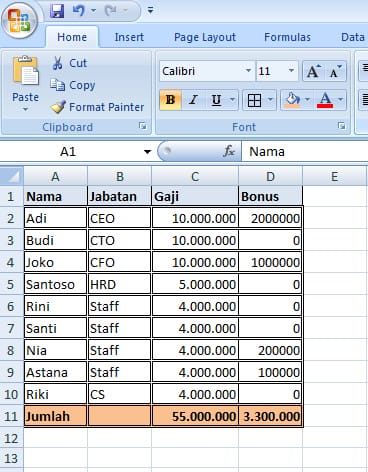Toggle underline formatting
Viewport: 368px width, 472px height.
(216, 100)
